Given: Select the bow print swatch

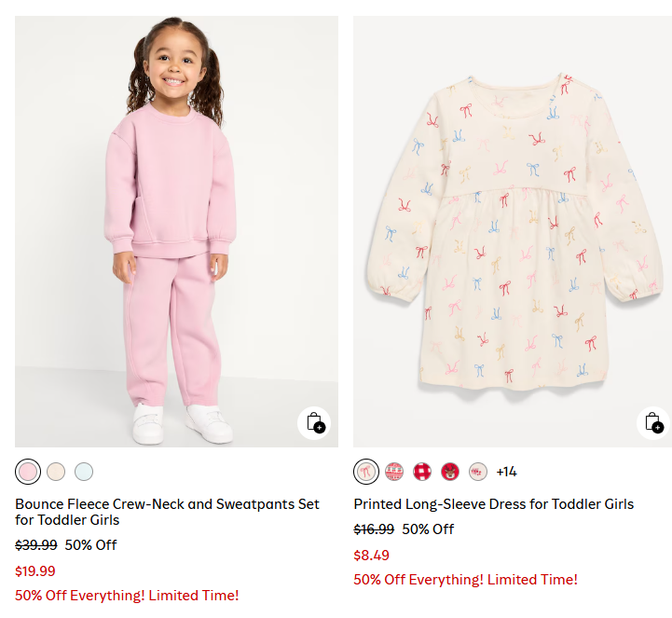Looking at the screenshot, I should coord(366,471).
